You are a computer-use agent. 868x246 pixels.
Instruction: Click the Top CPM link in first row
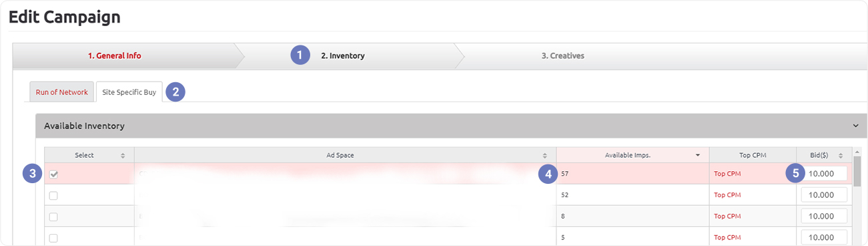(728, 174)
